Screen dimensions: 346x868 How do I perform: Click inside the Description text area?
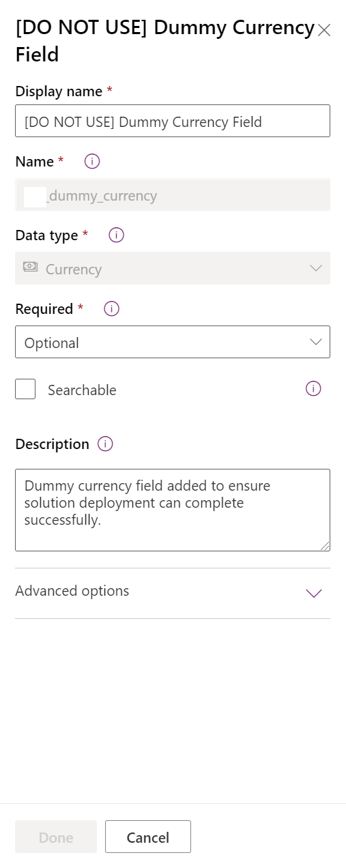(x=173, y=510)
